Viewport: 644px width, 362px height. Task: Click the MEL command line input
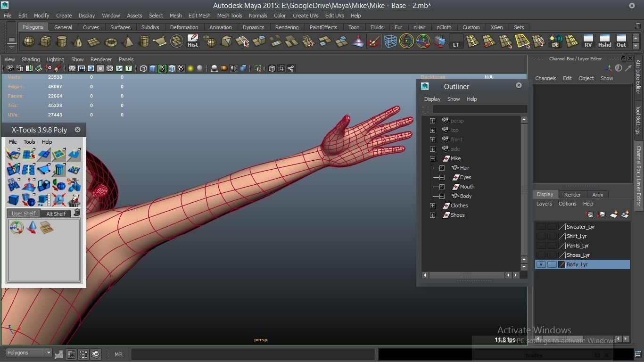(x=253, y=354)
